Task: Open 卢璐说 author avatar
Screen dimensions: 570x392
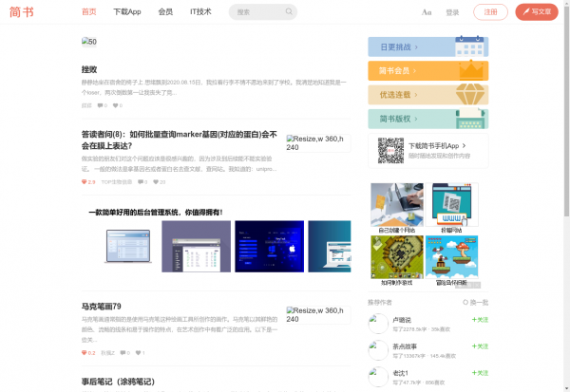Action: pyautogui.click(x=376, y=324)
